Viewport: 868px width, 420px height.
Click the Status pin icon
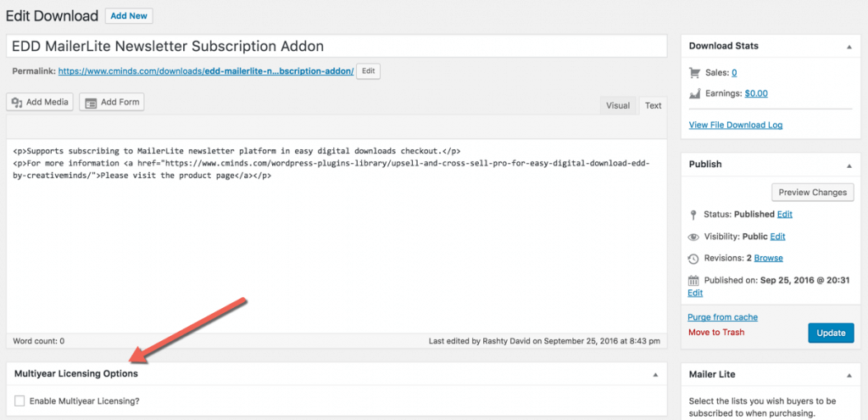[693, 215]
